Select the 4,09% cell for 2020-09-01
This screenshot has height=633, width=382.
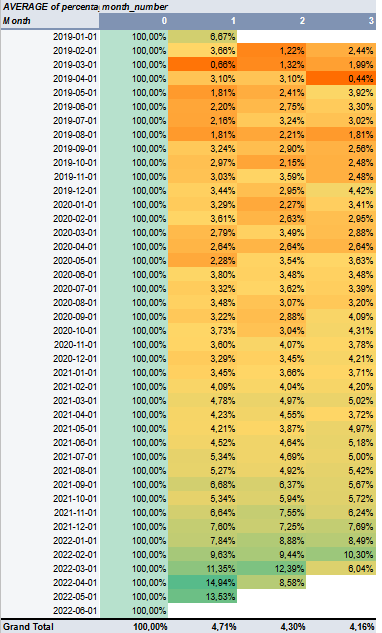341,316
